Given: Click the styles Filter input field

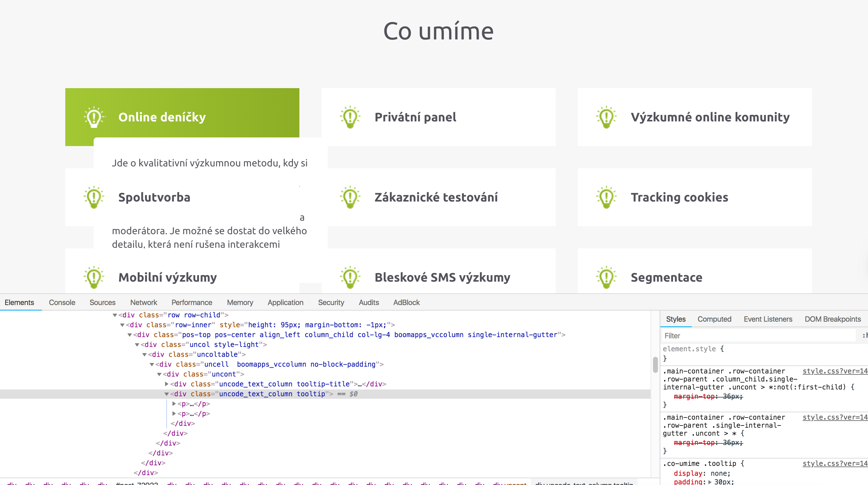Looking at the screenshot, I should [x=758, y=336].
